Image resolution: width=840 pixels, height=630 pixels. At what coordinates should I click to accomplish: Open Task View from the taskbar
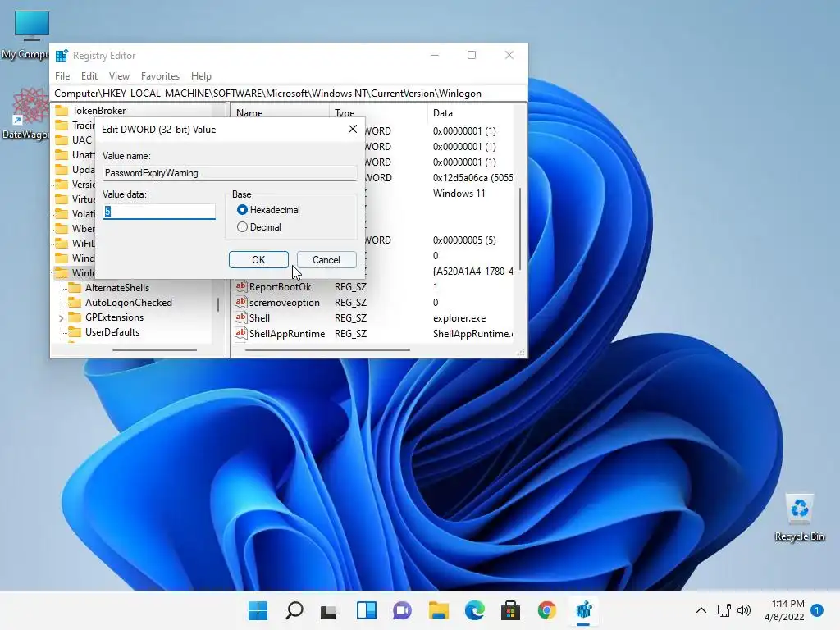[330, 610]
